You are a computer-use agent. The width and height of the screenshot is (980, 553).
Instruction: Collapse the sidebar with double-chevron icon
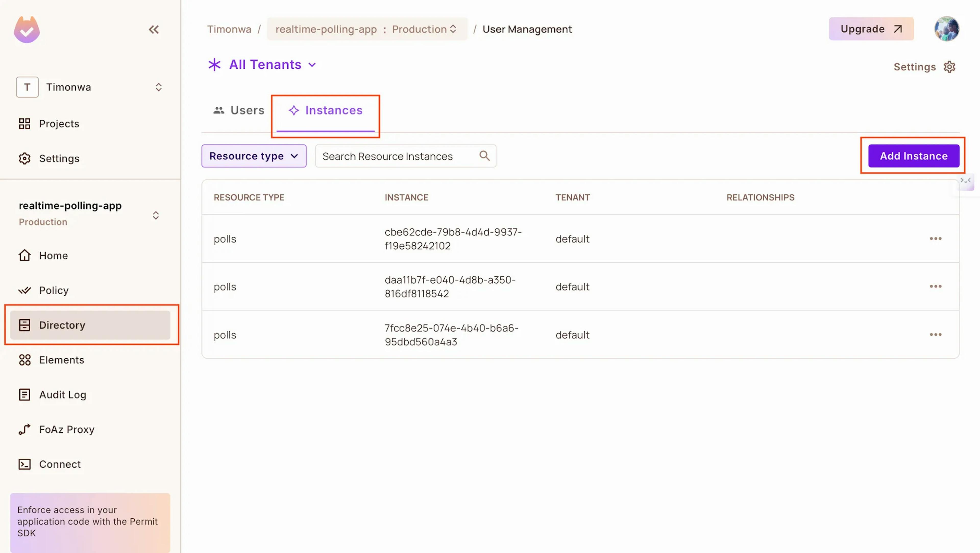[x=154, y=29]
